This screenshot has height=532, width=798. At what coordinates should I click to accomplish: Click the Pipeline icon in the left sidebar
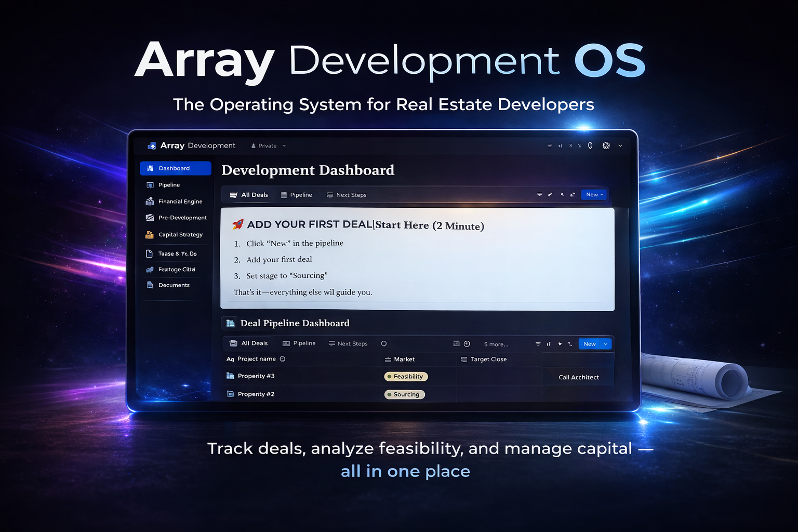pos(150,185)
